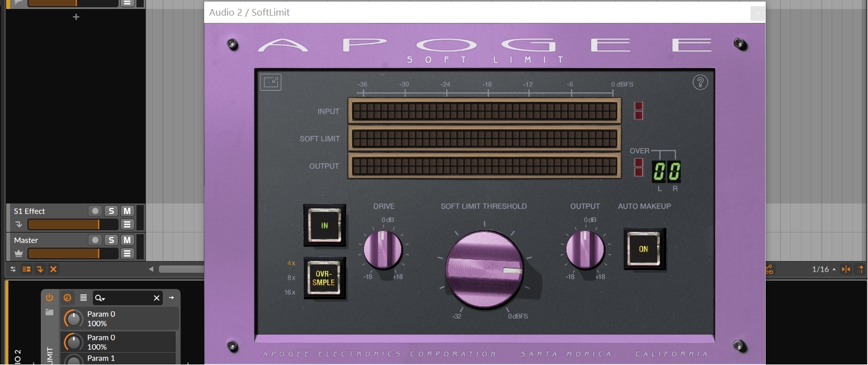Click the OVR-SMPLE oversampling button

(324, 278)
